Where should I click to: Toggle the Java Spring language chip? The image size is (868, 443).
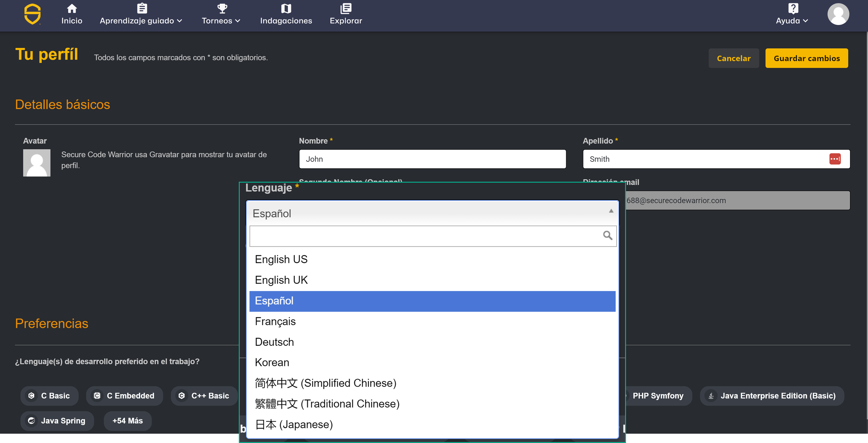(x=57, y=420)
